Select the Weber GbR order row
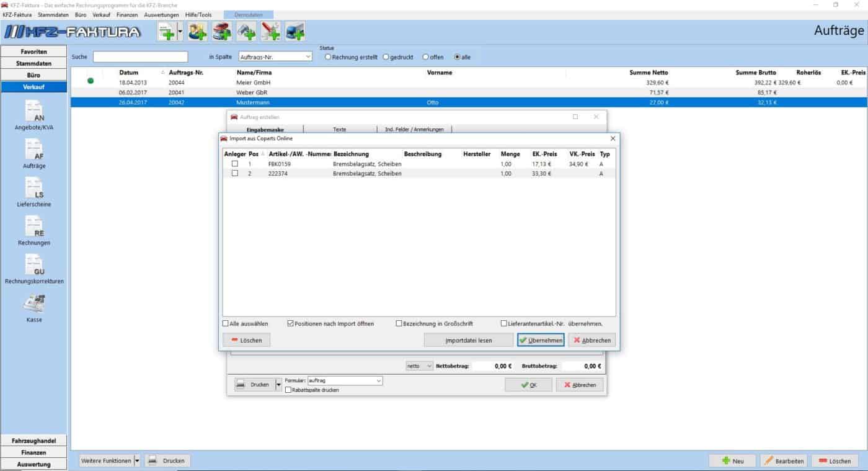Screen dimensions: 868x471 tap(469, 92)
